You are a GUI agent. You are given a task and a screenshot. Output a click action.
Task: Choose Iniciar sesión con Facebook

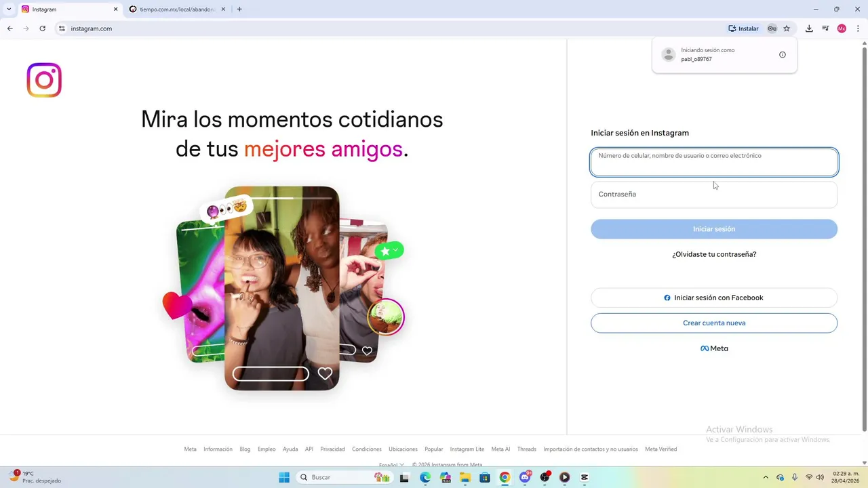pos(714,298)
